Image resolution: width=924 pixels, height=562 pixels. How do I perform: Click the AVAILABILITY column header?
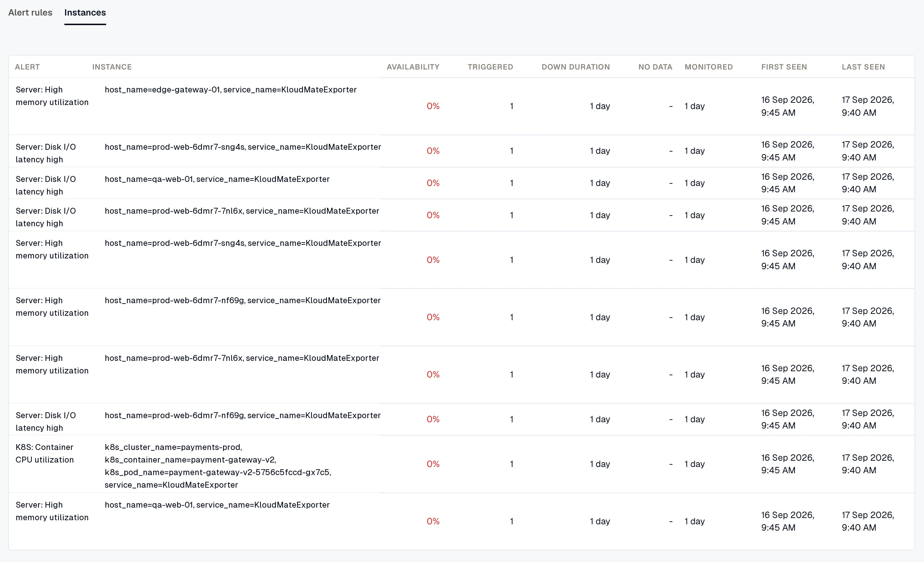click(x=413, y=67)
